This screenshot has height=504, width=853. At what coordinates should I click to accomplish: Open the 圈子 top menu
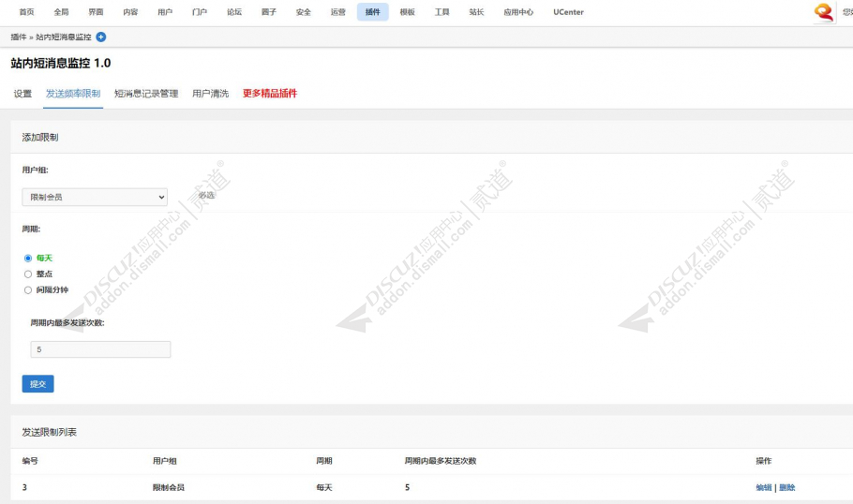click(x=269, y=12)
